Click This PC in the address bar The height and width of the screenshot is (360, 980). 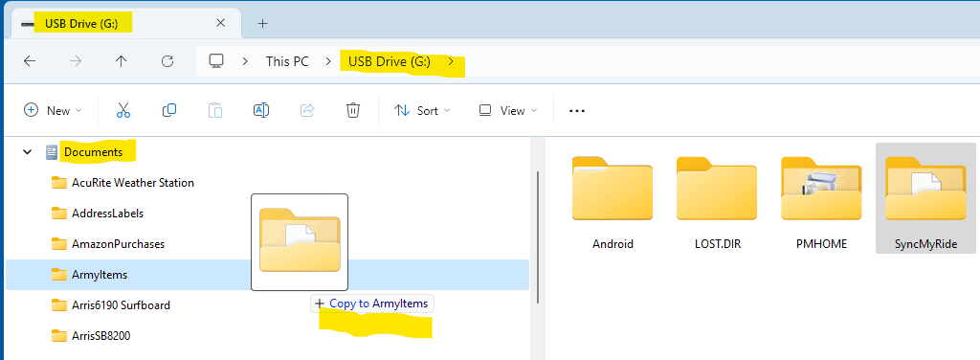(287, 61)
